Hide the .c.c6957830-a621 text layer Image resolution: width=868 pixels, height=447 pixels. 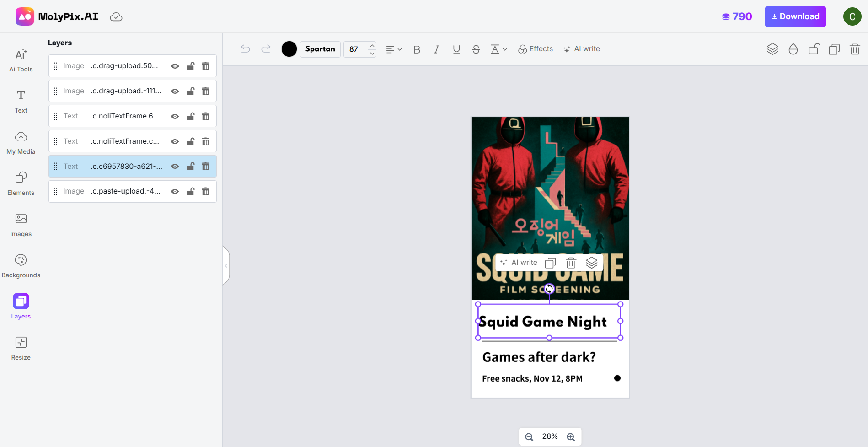175,167
